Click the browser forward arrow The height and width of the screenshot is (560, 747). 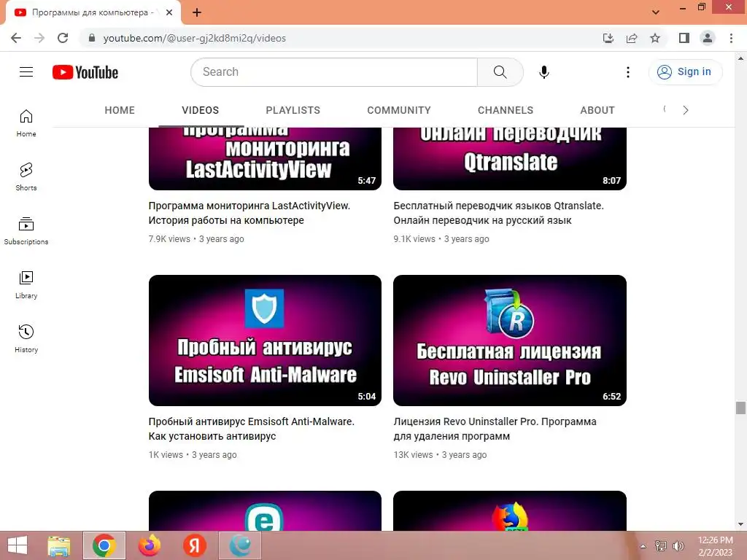(x=39, y=38)
